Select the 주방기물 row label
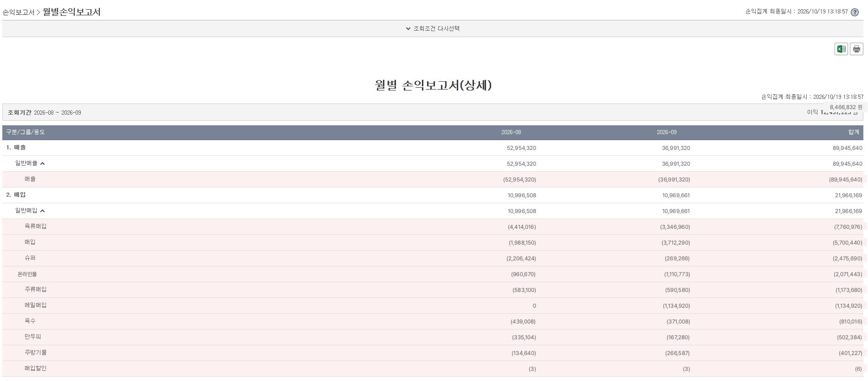Viewport: 868px width, 381px height. (36, 353)
